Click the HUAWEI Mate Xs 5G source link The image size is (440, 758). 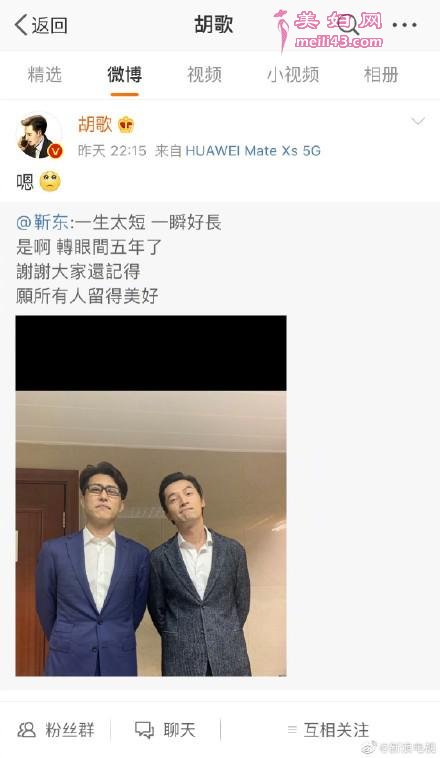(x=253, y=151)
